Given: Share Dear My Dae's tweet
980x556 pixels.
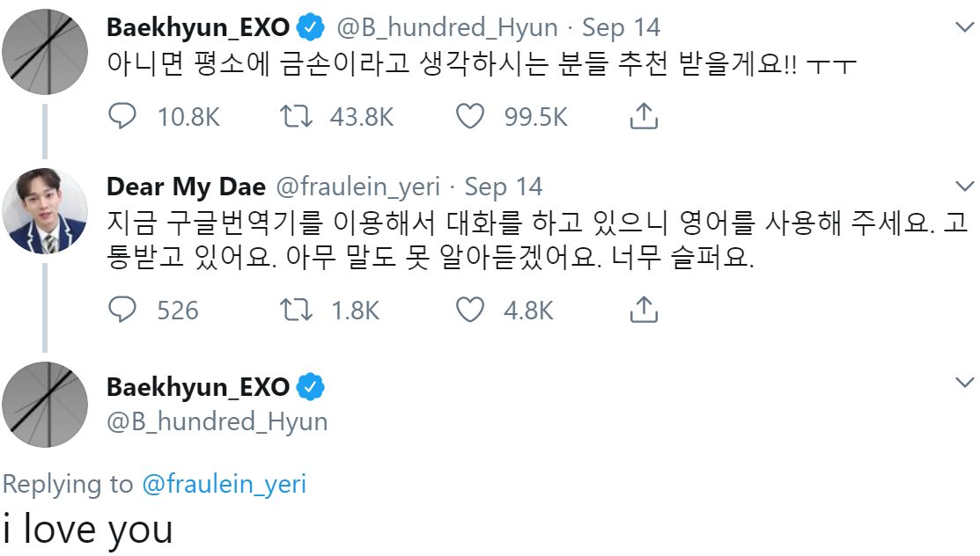Looking at the screenshot, I should 644,310.
